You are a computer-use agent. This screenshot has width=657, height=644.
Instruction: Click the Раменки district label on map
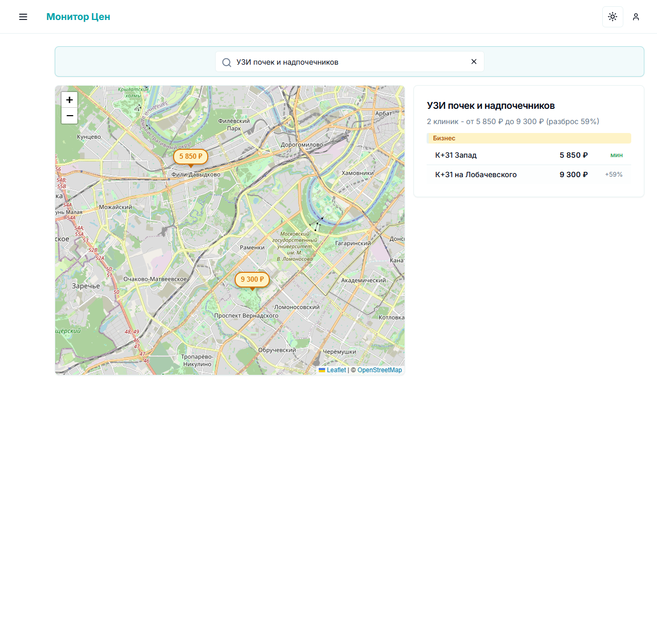[252, 248]
